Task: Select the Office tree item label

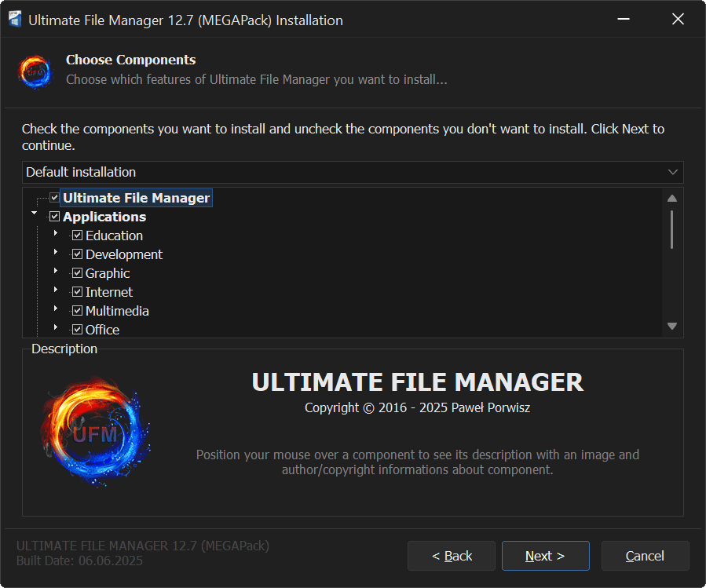Action: tap(102, 330)
